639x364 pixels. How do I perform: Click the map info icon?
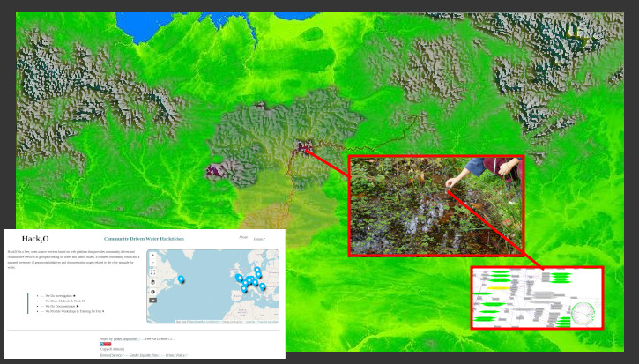[152, 292]
